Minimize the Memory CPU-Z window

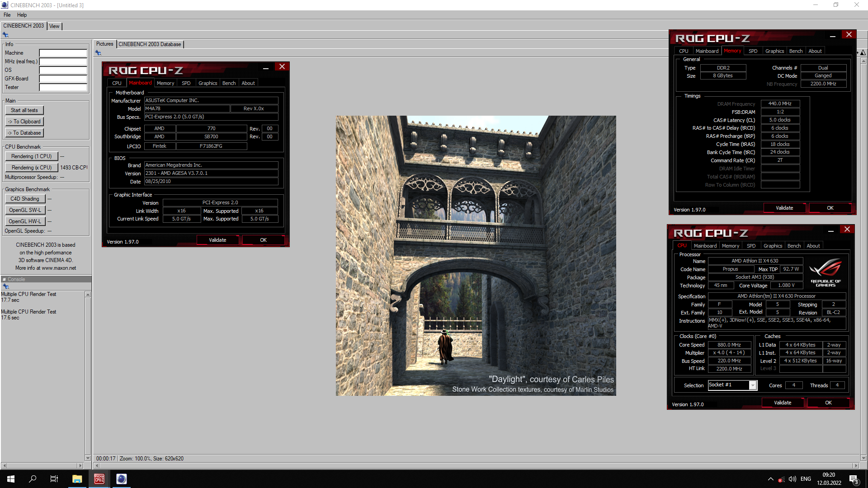[833, 36]
